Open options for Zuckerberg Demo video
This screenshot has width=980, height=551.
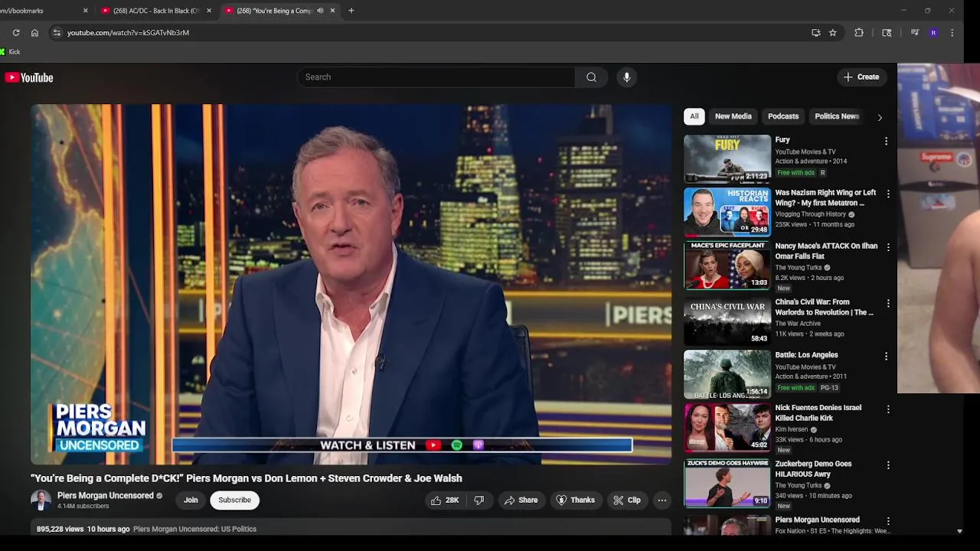click(888, 465)
